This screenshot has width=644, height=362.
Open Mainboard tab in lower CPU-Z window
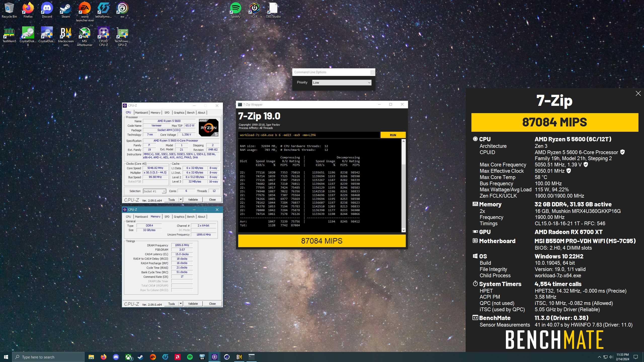[x=141, y=217]
